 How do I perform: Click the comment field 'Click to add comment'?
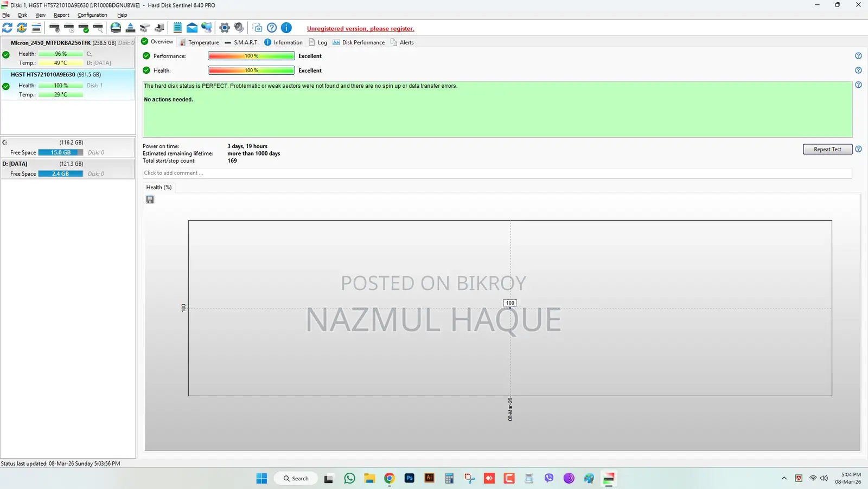[x=497, y=173]
